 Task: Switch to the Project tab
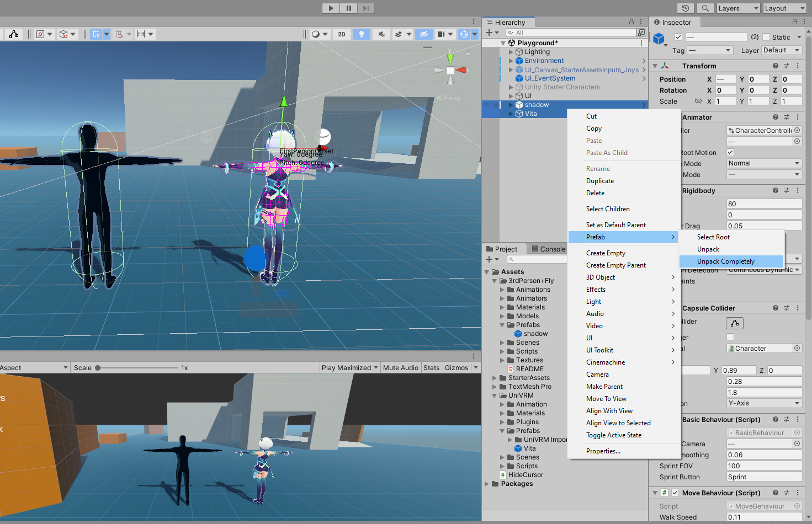502,249
